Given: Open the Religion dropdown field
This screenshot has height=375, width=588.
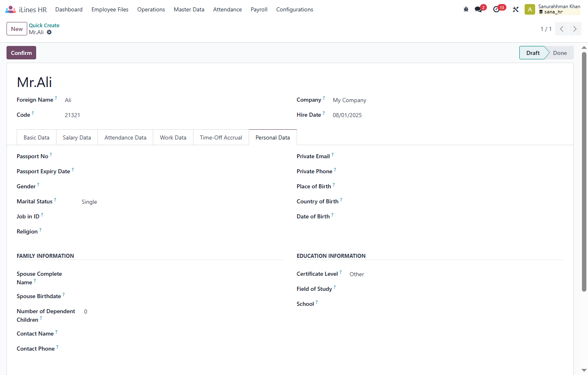Looking at the screenshot, I should pyautogui.click(x=182, y=232).
